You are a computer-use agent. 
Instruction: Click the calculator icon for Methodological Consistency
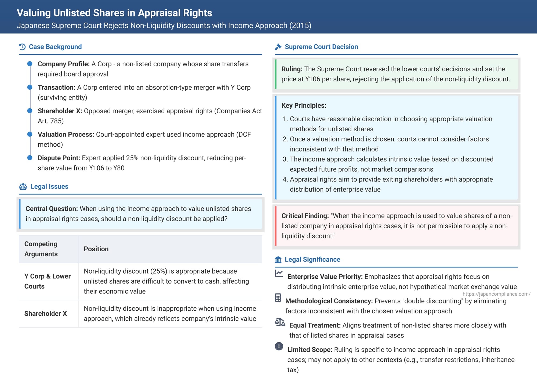pos(278,298)
